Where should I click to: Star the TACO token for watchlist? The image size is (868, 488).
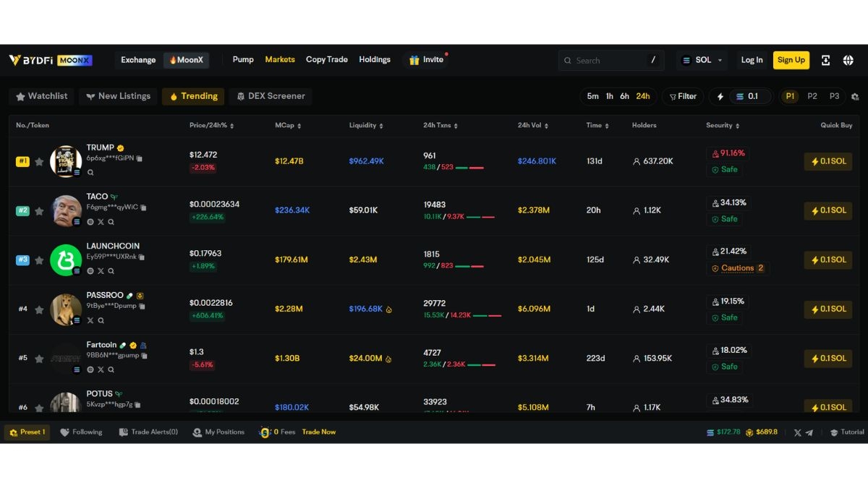(39, 211)
